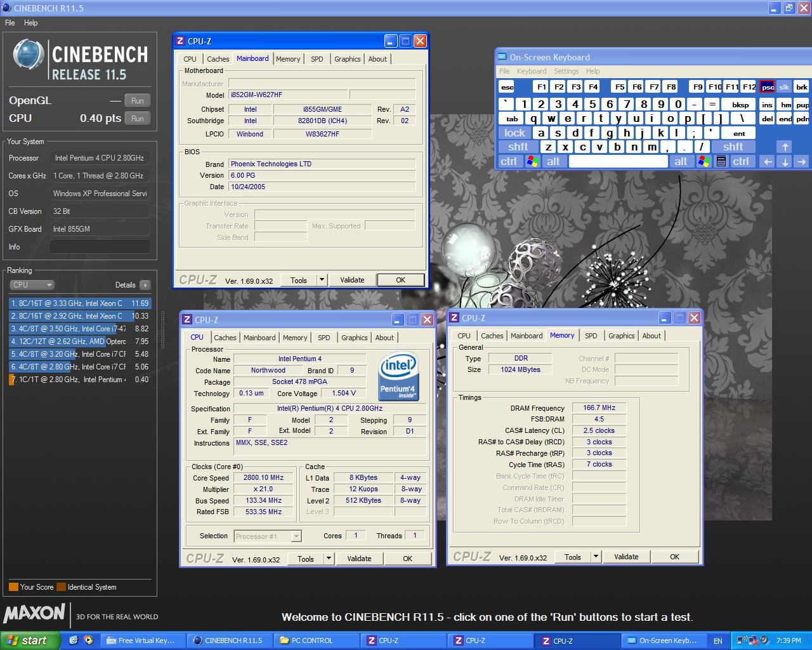Open the Internet Explorer quick launch icon
This screenshot has height=650, width=812.
pyautogui.click(x=74, y=640)
